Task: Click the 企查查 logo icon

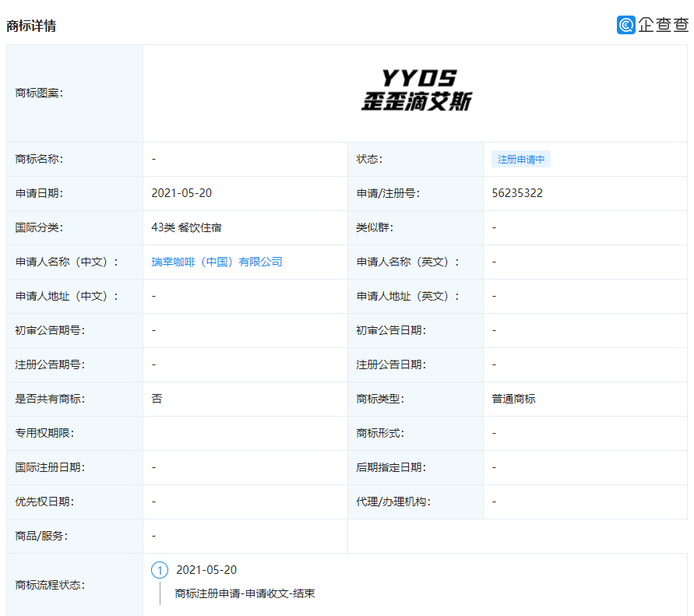Action: point(625,25)
